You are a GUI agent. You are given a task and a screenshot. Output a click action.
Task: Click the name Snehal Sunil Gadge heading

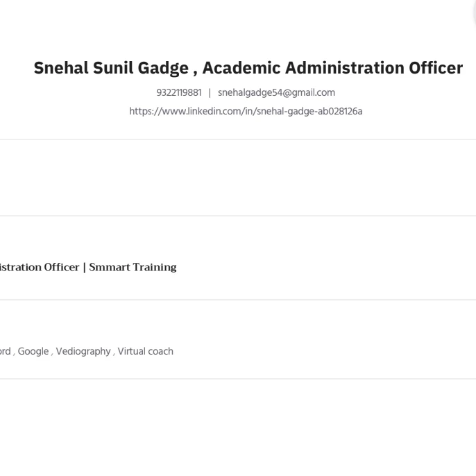tap(111, 68)
